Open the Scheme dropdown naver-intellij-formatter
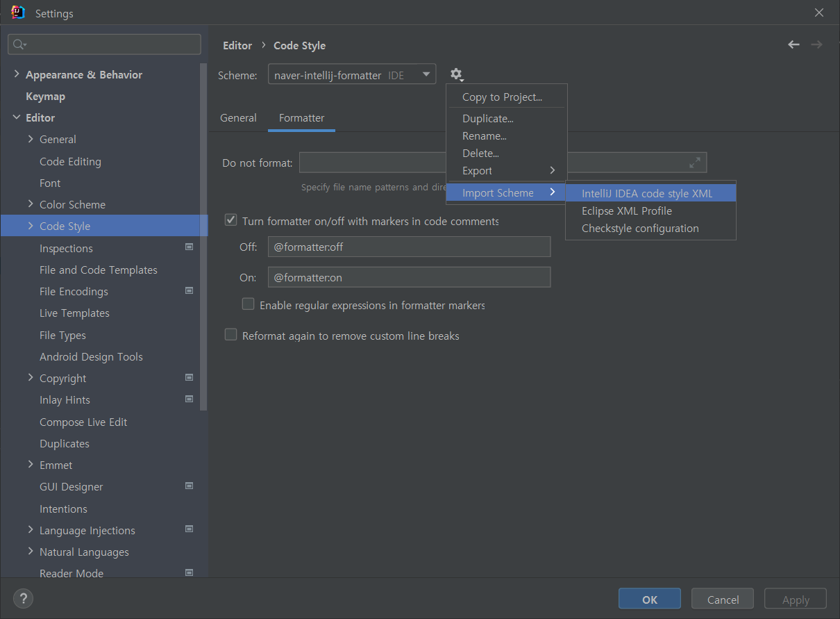The height and width of the screenshot is (619, 840). pyautogui.click(x=352, y=75)
